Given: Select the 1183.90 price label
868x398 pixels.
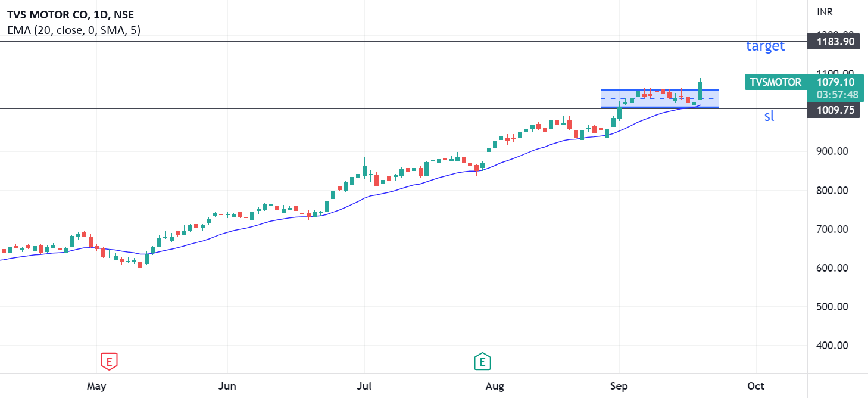Looking at the screenshot, I should point(833,42).
